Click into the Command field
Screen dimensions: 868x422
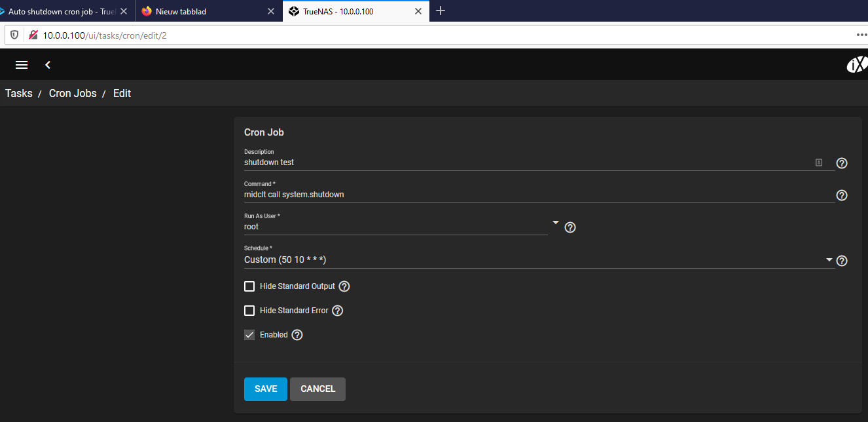point(539,195)
